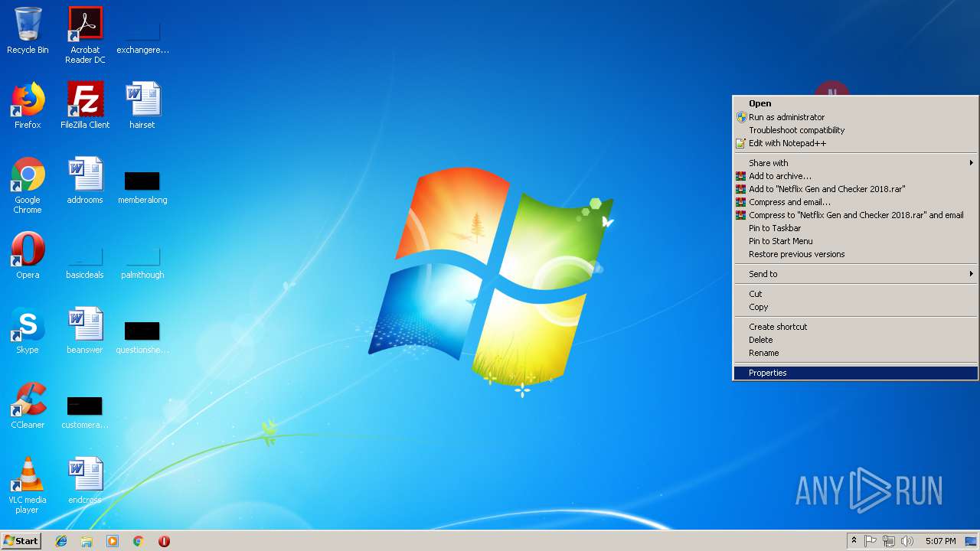Click the Opera icon in taskbar
Image resolution: width=980 pixels, height=551 pixels.
(x=164, y=541)
